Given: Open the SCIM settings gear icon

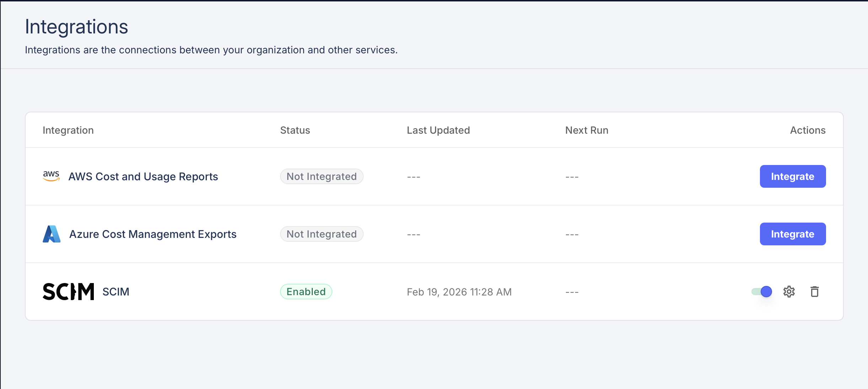Looking at the screenshot, I should pos(789,292).
